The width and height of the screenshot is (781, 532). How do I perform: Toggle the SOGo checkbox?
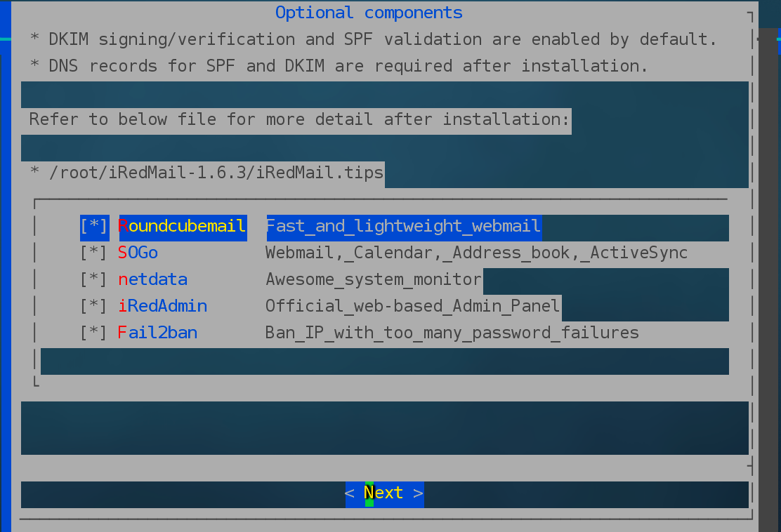(94, 253)
